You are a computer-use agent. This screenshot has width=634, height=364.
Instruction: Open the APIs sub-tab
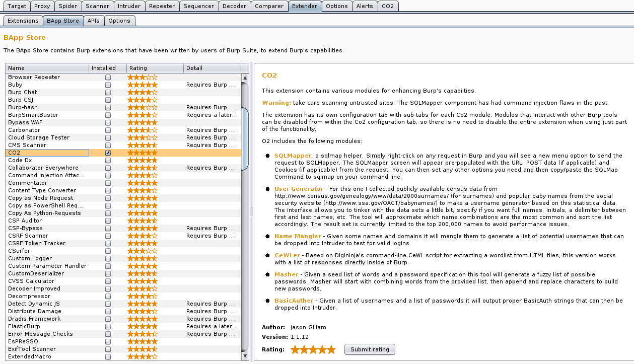[x=93, y=21]
